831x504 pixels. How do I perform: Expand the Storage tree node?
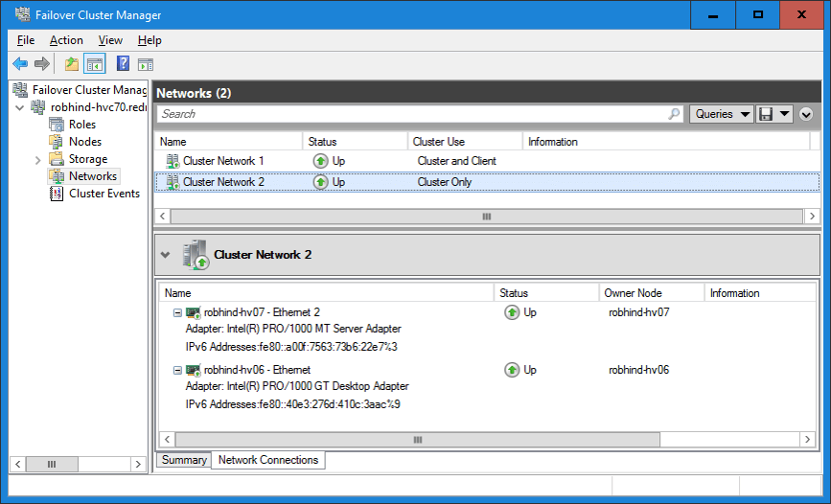[x=37, y=159]
